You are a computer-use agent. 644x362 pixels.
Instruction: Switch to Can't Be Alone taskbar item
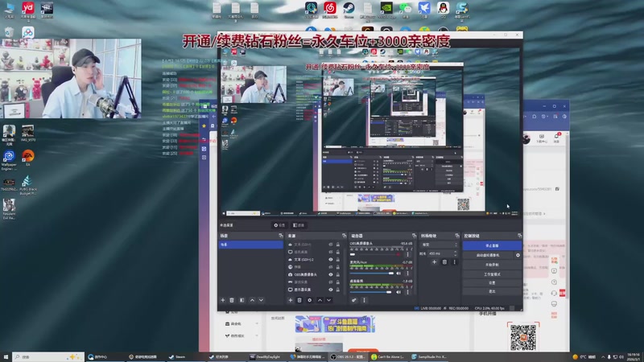click(390, 356)
